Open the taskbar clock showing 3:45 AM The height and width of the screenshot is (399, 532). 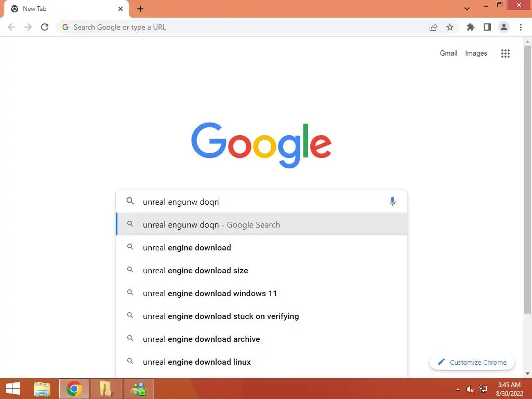[509, 389]
